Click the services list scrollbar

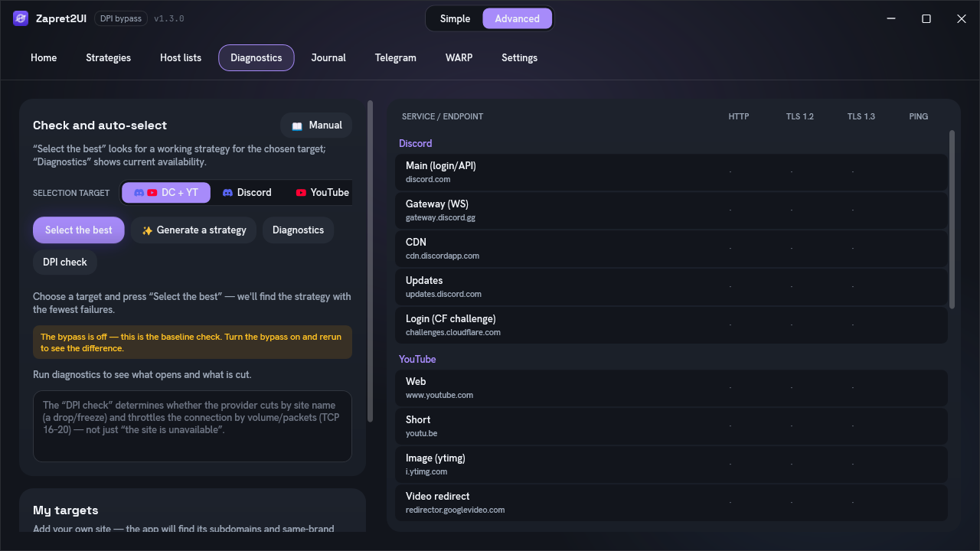(x=952, y=220)
